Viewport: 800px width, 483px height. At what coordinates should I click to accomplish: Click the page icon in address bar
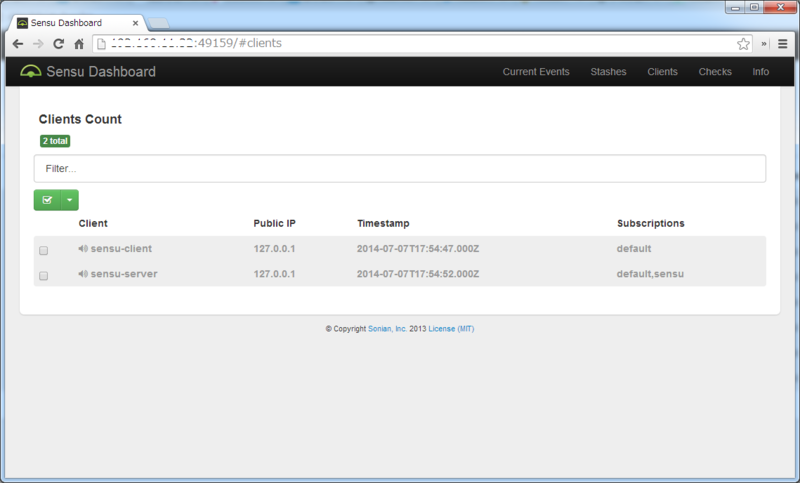(x=102, y=44)
